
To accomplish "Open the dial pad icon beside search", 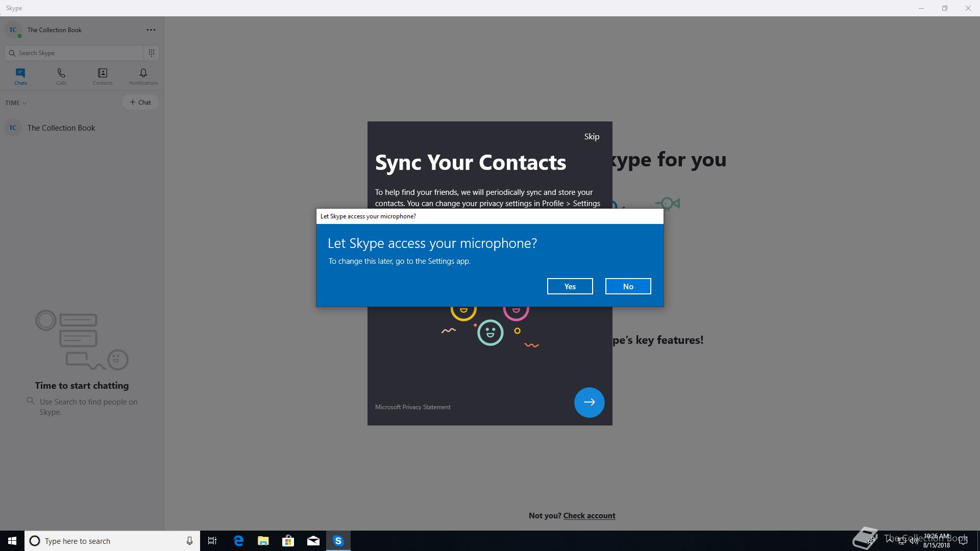I will coord(152,53).
